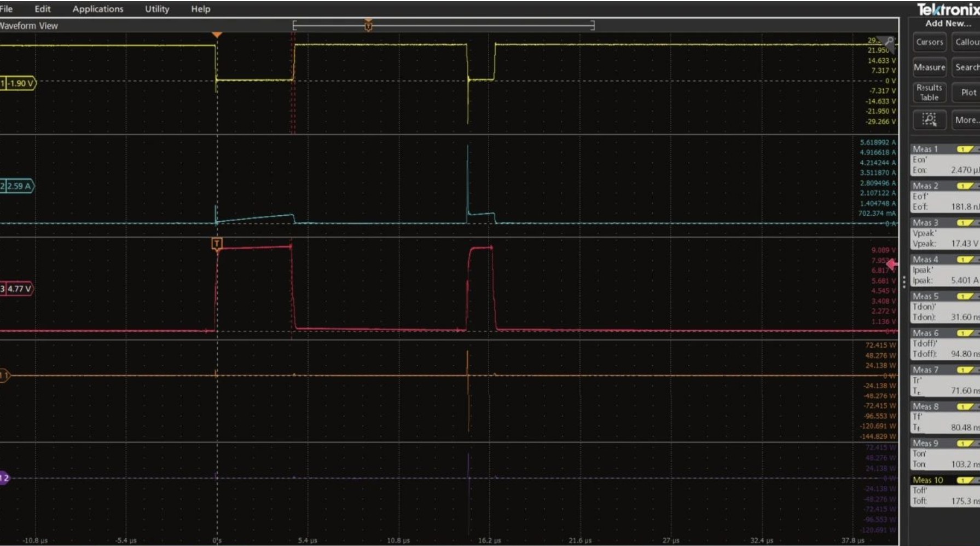Open the Results Table
Viewport: 980px width, 546px height.
click(929, 93)
